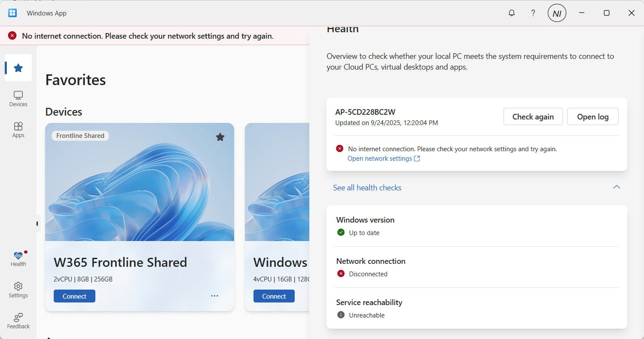
Task: Open W365 Frontline Shared more options ellipsis
Action: coord(214,296)
